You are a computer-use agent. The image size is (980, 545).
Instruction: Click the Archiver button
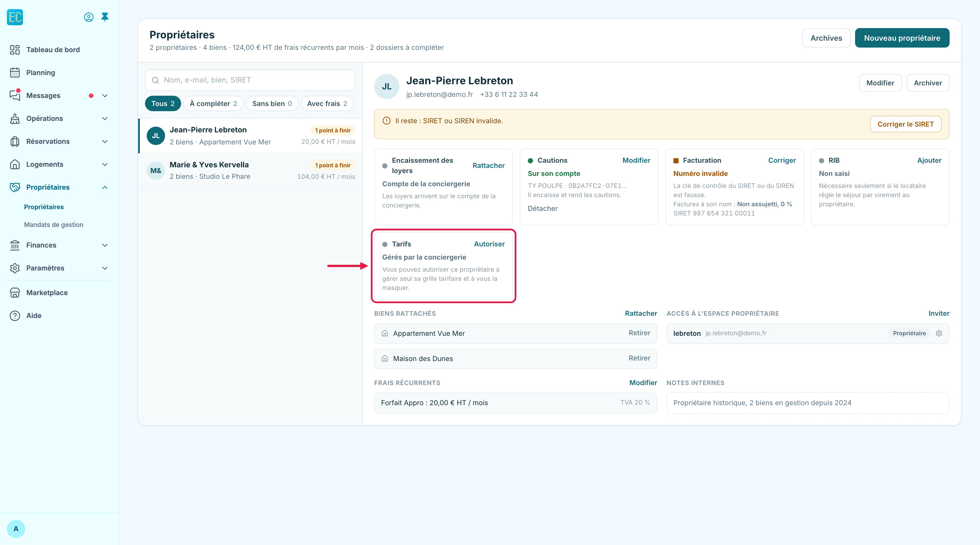pyautogui.click(x=928, y=83)
